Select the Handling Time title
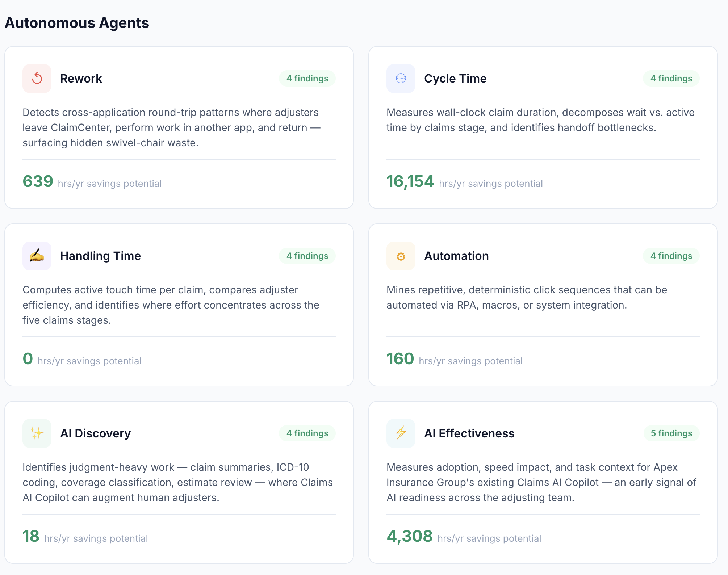 point(101,256)
